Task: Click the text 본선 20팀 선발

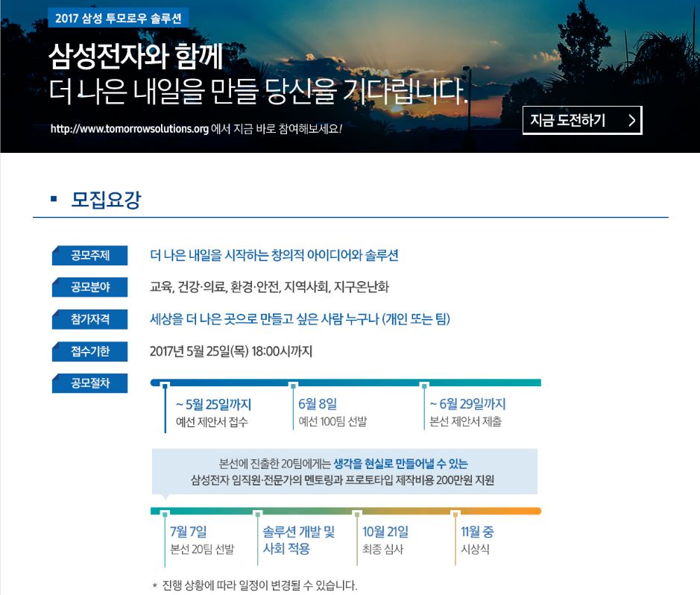Action: coord(202,549)
